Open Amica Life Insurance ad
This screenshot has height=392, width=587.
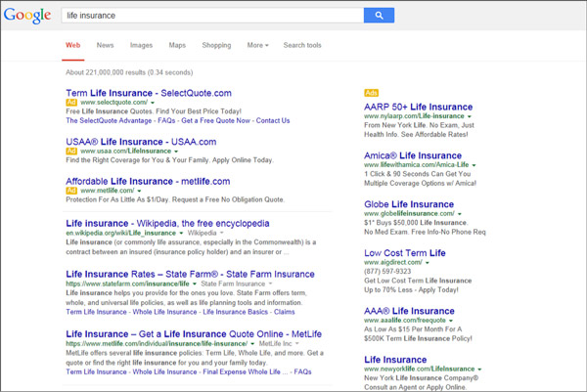413,155
